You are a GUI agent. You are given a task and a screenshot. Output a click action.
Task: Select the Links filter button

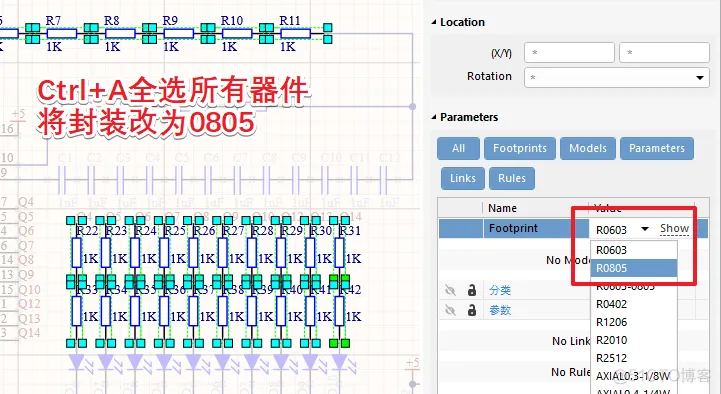463,178
